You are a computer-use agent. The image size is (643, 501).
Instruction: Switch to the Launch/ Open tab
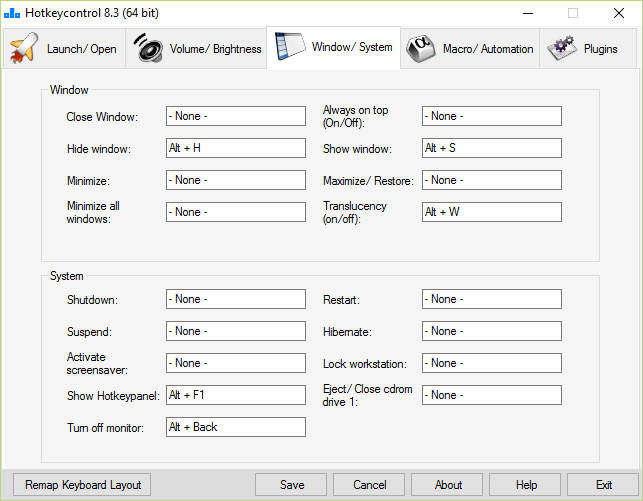(64, 48)
